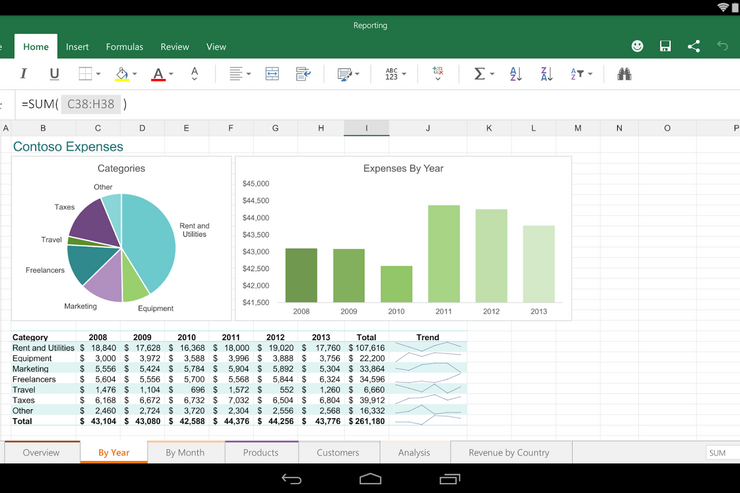
Task: Click the insert delete cells icon
Action: [438, 74]
